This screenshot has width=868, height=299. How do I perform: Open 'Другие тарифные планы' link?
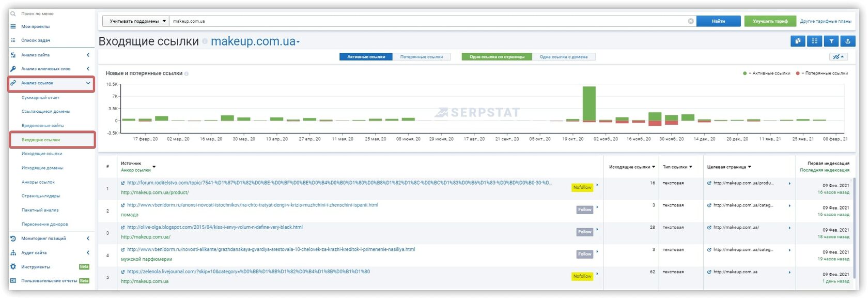(x=826, y=21)
